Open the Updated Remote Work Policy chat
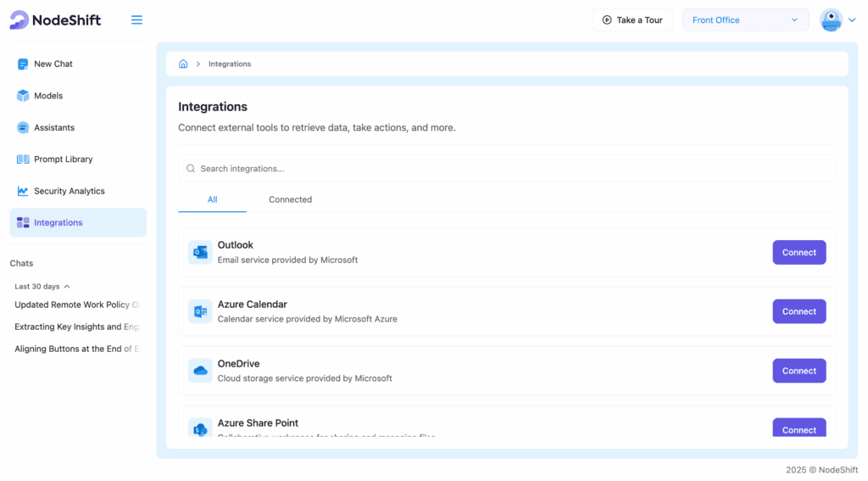This screenshot has width=868, height=481. (76, 305)
